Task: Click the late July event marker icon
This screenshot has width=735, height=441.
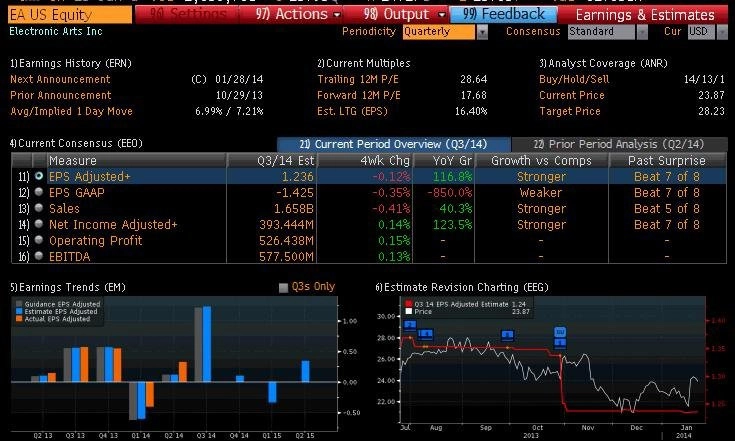Action: pyautogui.click(x=426, y=334)
